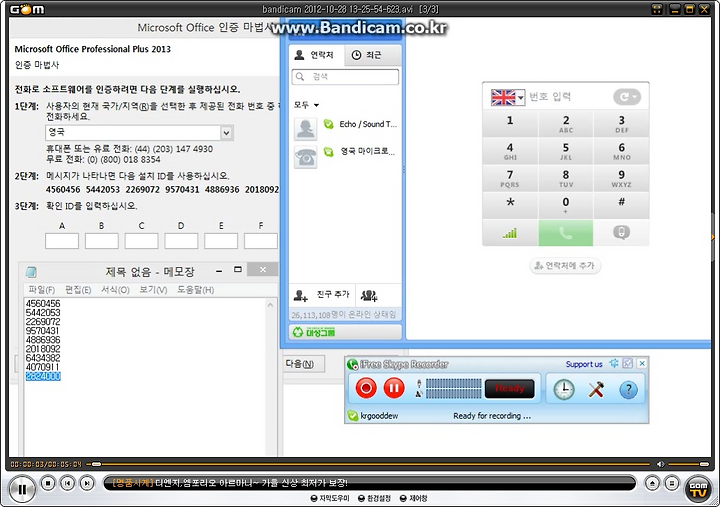Open the UK flag country dropdown
720x507 pixels.
[x=508, y=97]
